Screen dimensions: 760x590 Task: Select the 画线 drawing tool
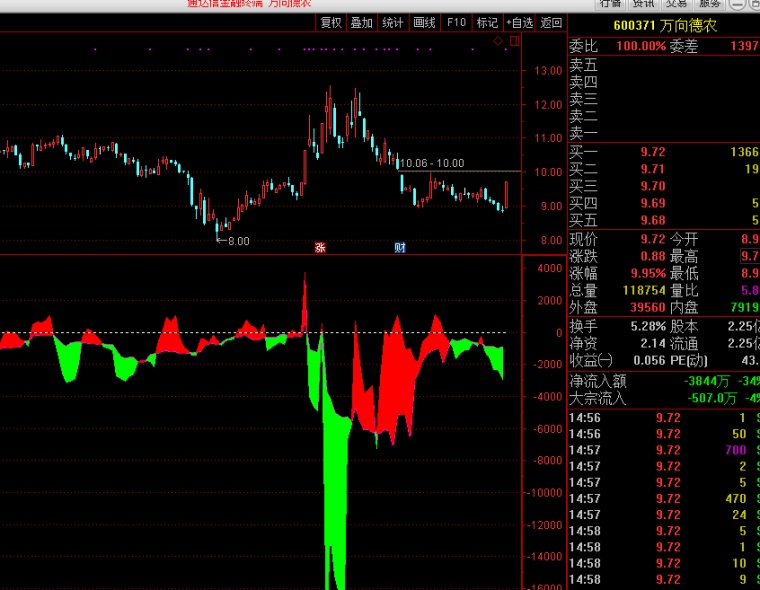pyautogui.click(x=424, y=23)
